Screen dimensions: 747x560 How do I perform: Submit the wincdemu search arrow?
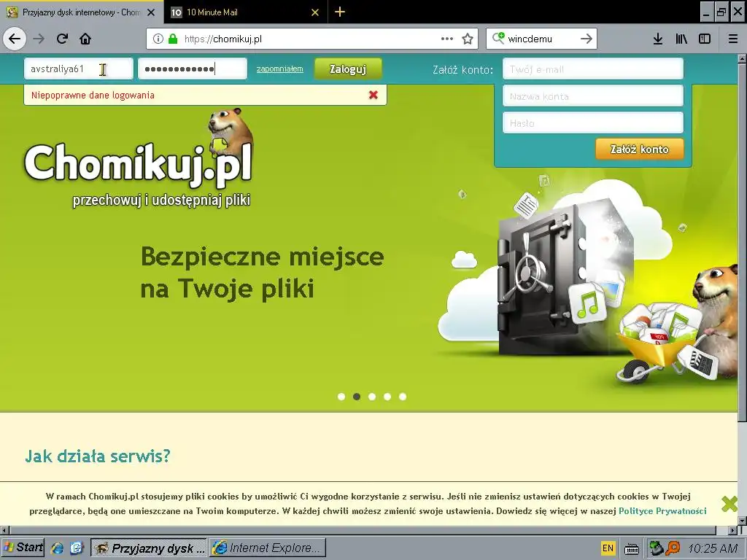587,39
